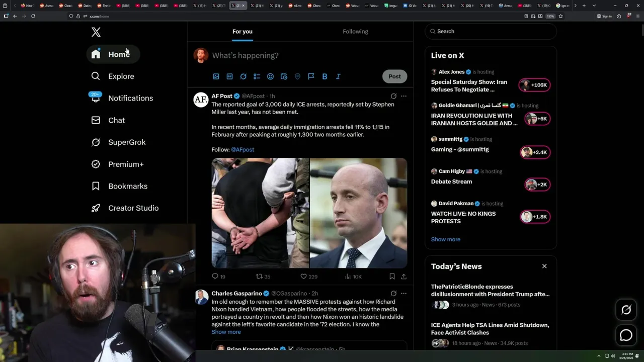Share the AF Post tweet
The width and height of the screenshot is (644, 362).
(404, 277)
